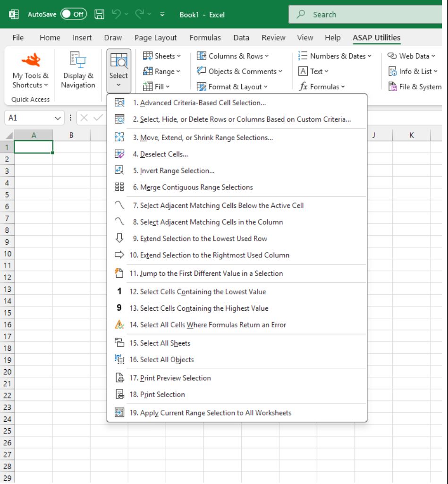Screen dimensions: 448x484
Task: Click the Invert Range Selection icon
Action: pos(119,170)
